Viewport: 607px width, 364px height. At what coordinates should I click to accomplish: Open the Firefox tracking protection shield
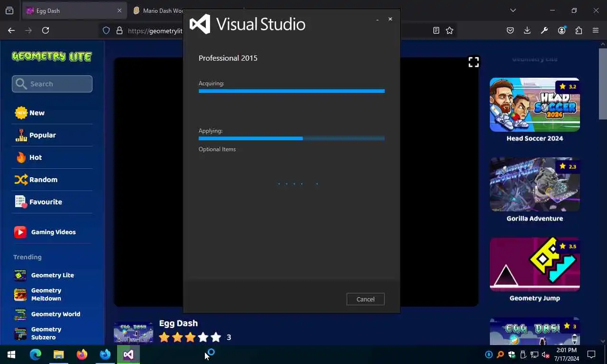coord(106,30)
